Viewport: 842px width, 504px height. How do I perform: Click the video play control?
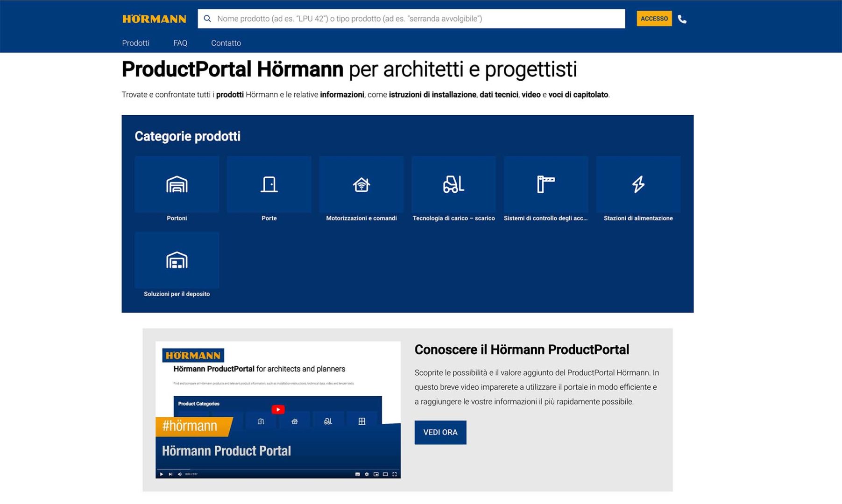coord(161,474)
